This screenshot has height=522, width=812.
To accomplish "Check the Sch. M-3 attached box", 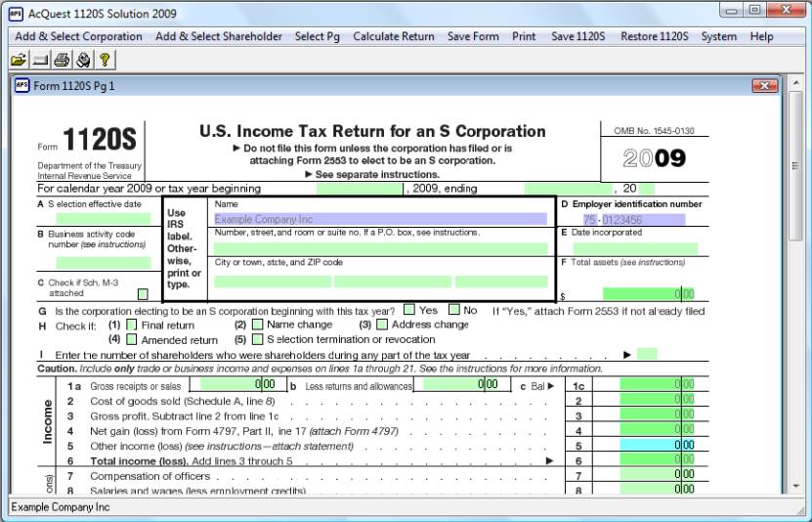I will click(143, 294).
